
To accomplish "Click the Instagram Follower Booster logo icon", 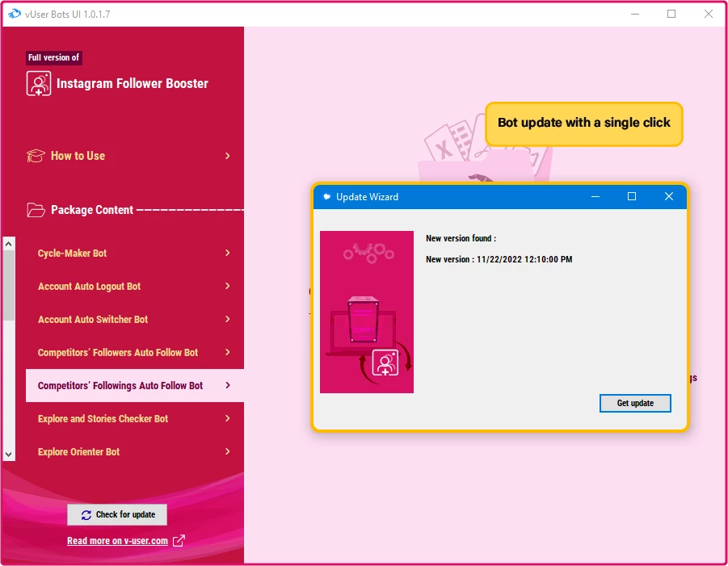I will 39,83.
